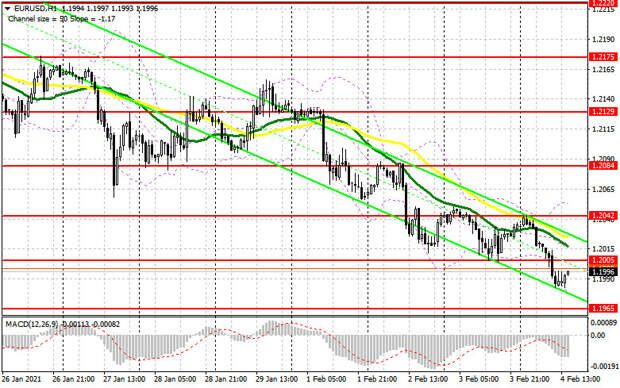
Task: Click the 28 Jan 21:00 time label
Action: 226,379
